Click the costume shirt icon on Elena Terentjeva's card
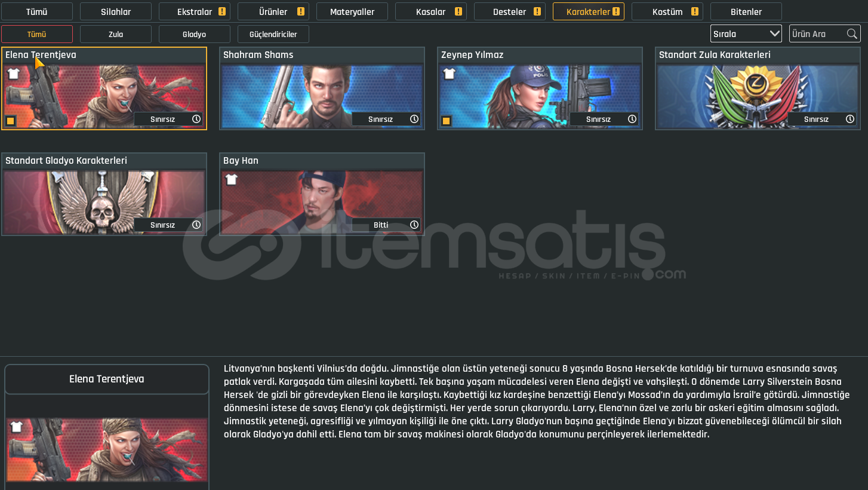 [x=14, y=73]
